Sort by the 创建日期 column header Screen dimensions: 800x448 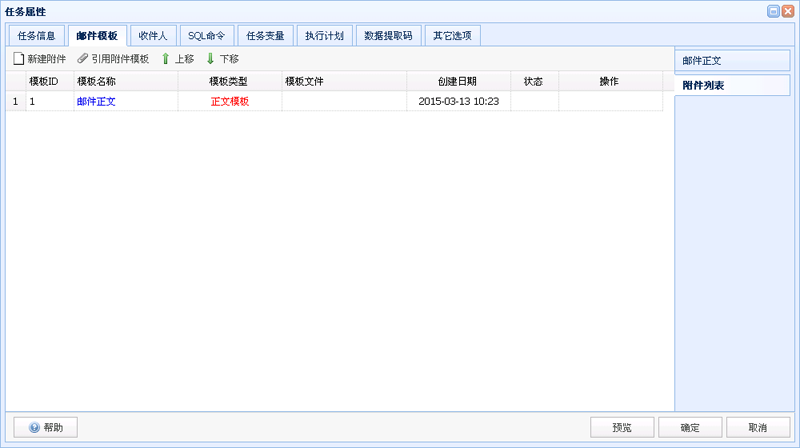457,81
